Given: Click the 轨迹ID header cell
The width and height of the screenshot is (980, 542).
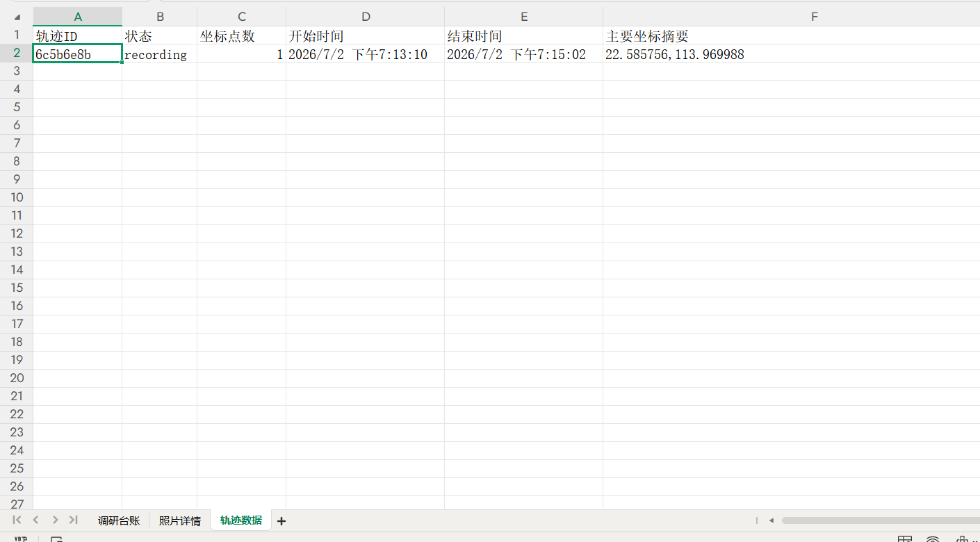Looking at the screenshot, I should pos(78,35).
